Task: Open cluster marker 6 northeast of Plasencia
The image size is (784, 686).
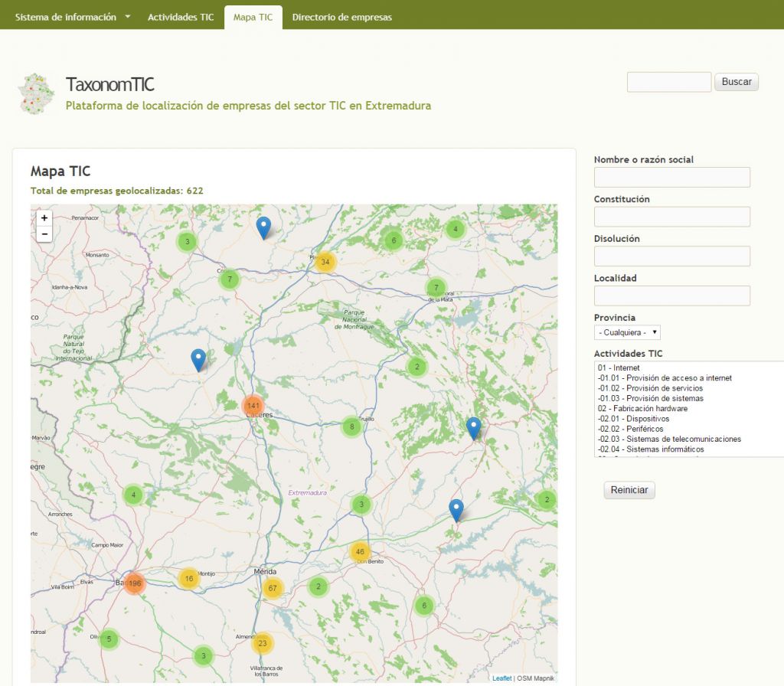Action: tap(394, 240)
